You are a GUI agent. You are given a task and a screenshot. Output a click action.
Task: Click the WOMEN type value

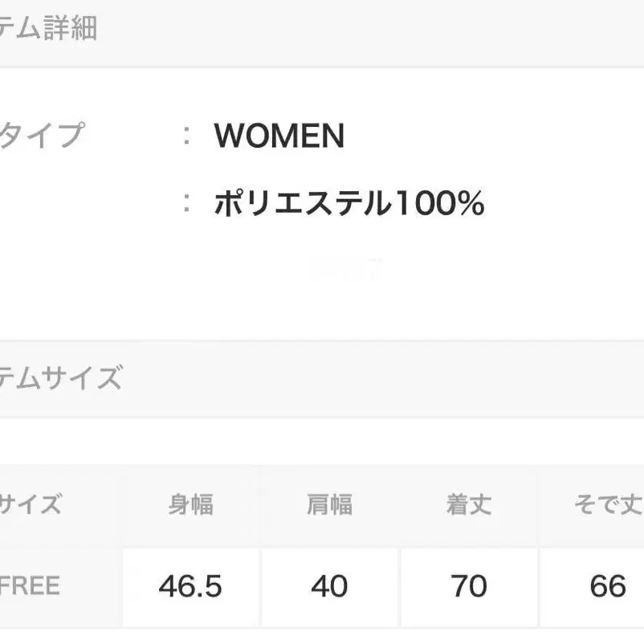click(x=279, y=137)
